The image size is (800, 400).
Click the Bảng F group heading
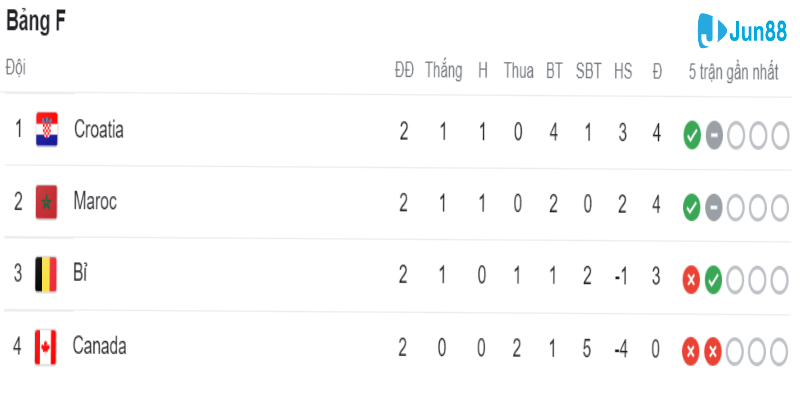click(x=38, y=23)
